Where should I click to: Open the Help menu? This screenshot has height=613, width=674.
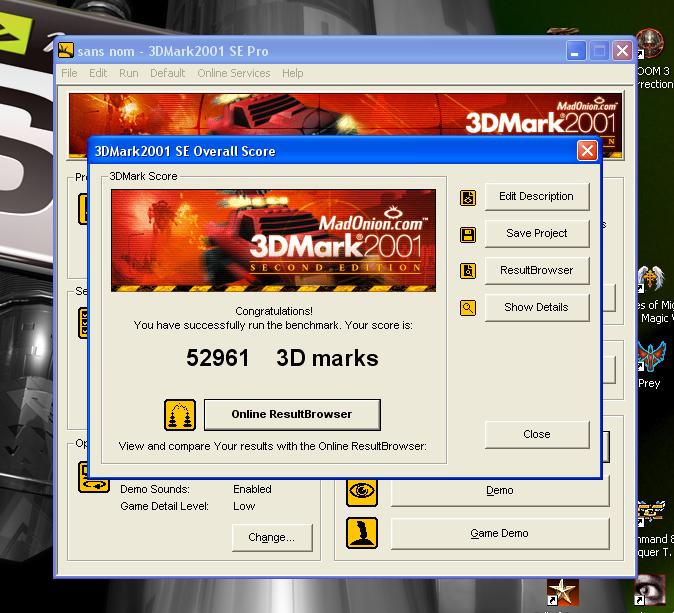[x=293, y=74]
